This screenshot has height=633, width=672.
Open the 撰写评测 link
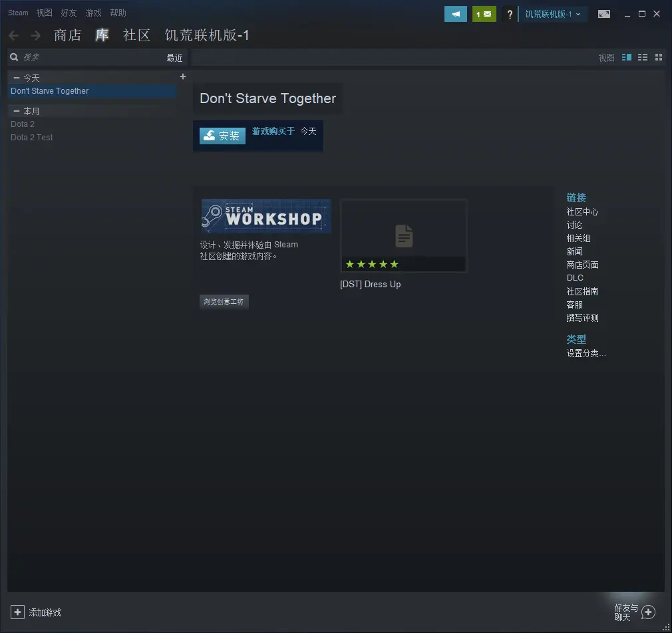[x=582, y=318]
